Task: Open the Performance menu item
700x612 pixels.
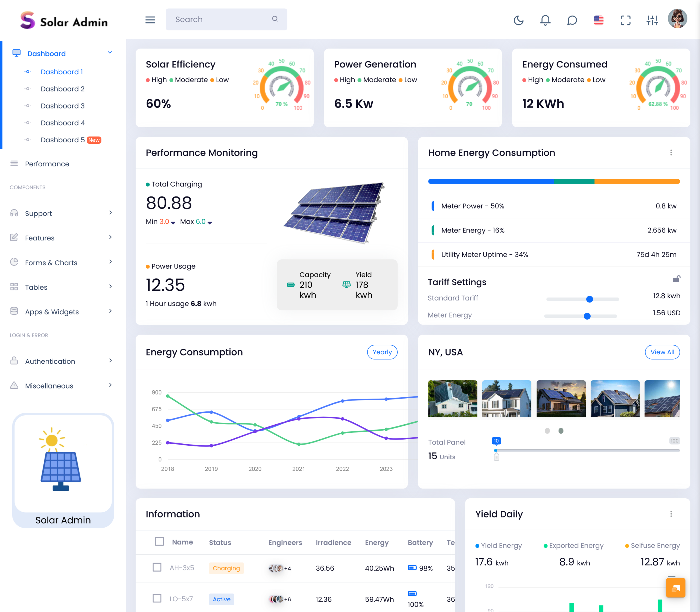Action: tap(47, 164)
